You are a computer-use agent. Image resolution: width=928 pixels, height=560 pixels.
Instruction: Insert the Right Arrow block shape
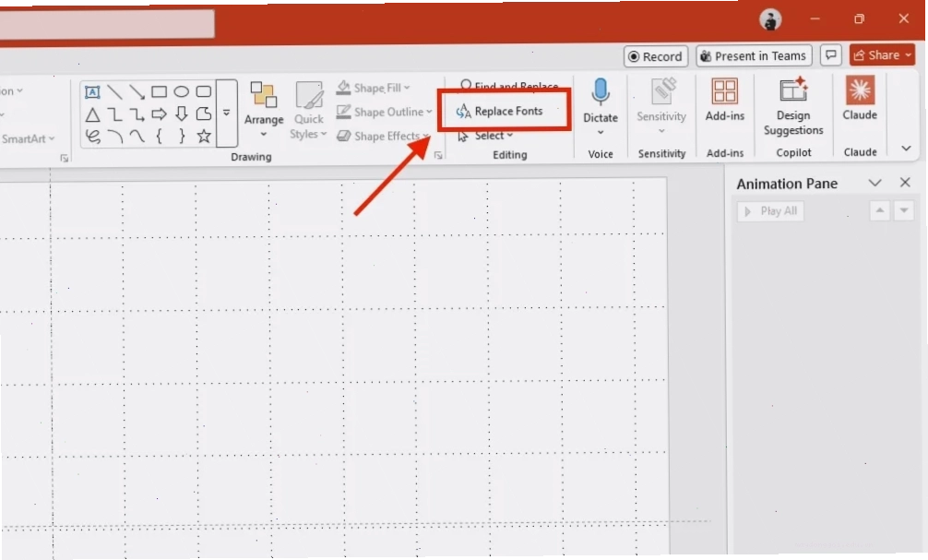pos(159,114)
